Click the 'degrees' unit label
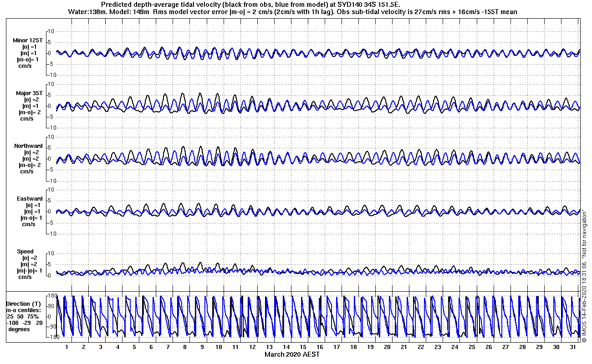 coord(19,329)
